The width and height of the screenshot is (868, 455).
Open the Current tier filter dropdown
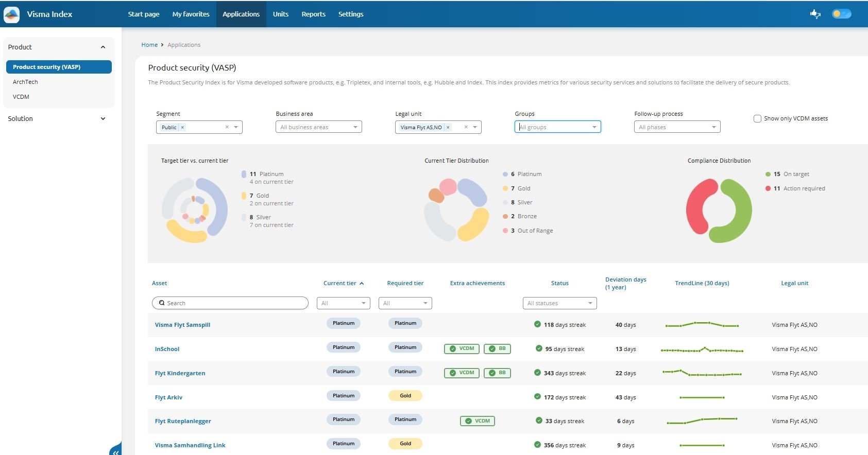tap(344, 303)
